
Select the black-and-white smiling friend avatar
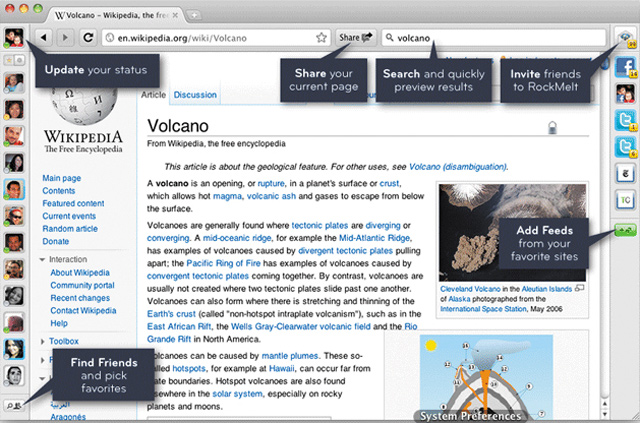[14, 296]
